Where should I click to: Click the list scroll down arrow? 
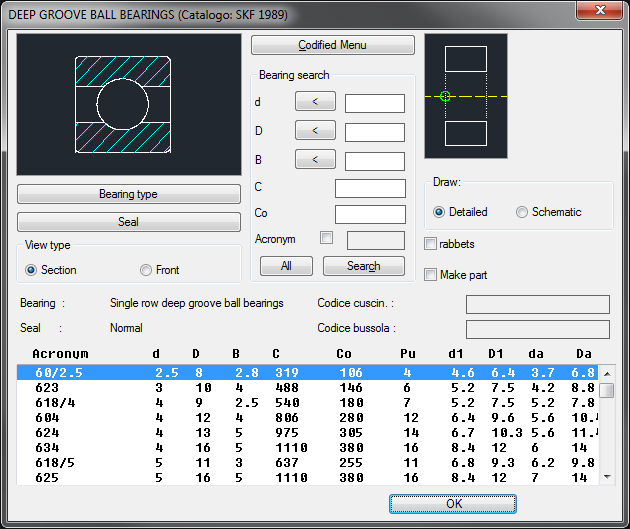607,477
